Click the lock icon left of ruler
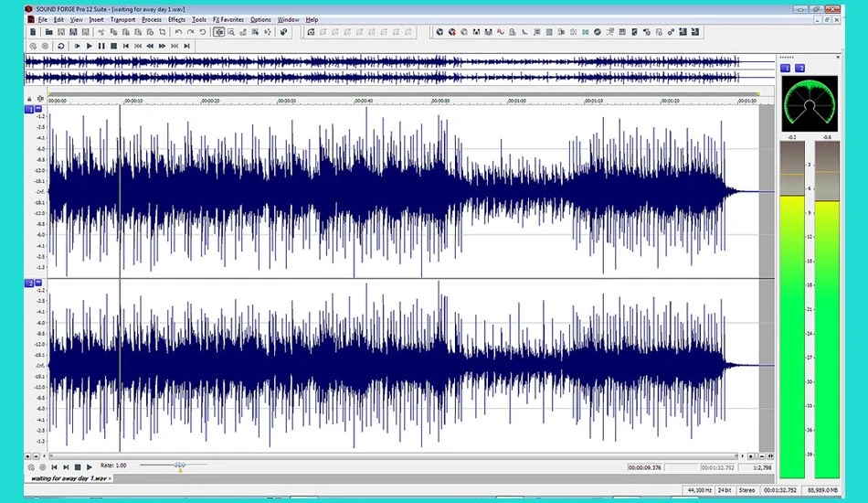Viewport: 868px width, 503px height. pyautogui.click(x=29, y=99)
